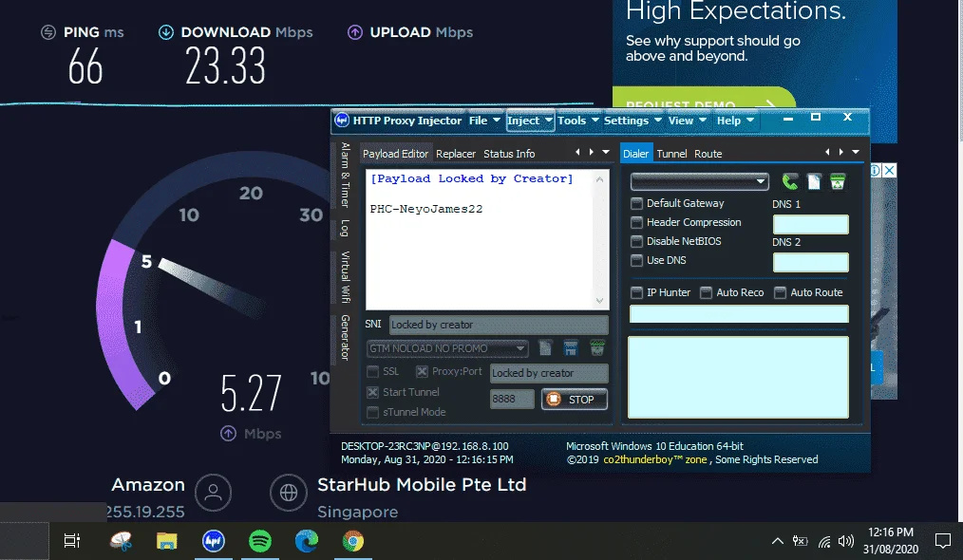Open the Virtual Wifi side tab
The height and width of the screenshot is (560, 963).
pyautogui.click(x=345, y=276)
